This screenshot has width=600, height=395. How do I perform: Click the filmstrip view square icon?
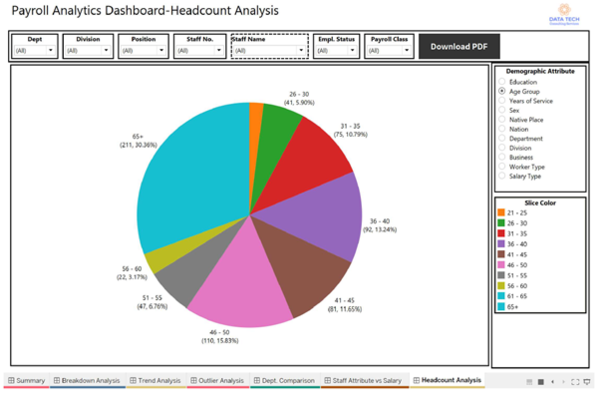click(541, 382)
